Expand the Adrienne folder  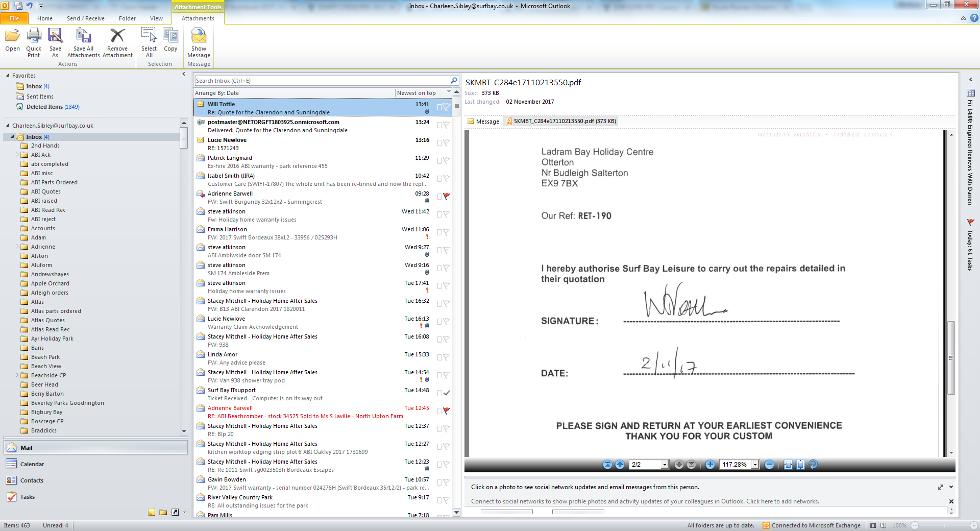click(17, 247)
